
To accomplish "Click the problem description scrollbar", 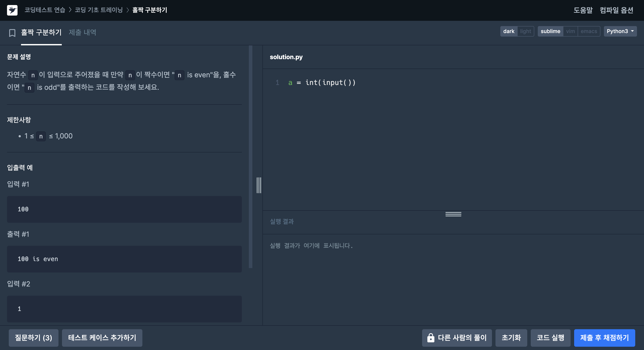I will pyautogui.click(x=251, y=157).
